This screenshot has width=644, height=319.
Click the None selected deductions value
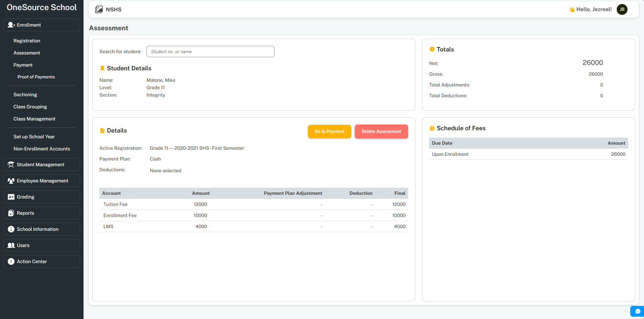(165, 171)
